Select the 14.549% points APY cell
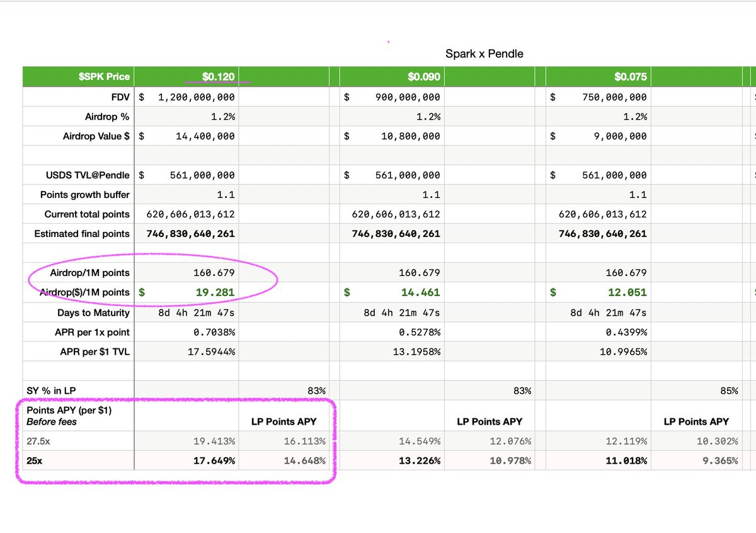 [392, 441]
